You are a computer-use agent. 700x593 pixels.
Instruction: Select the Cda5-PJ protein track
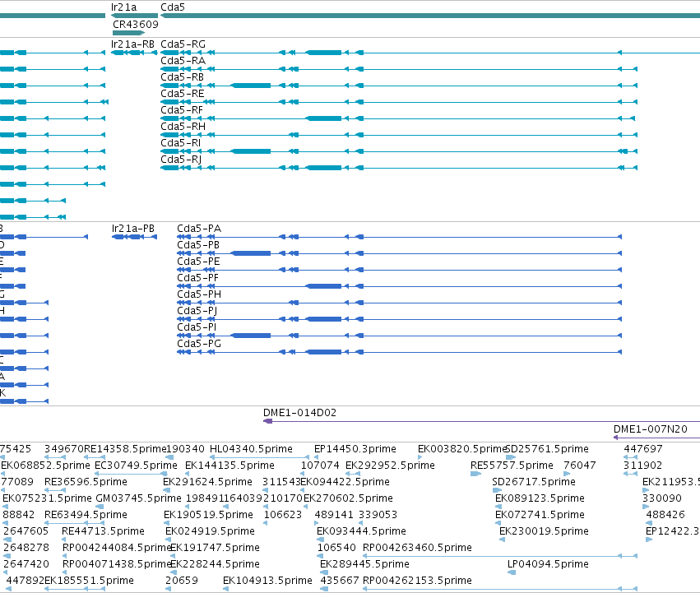pos(399,319)
